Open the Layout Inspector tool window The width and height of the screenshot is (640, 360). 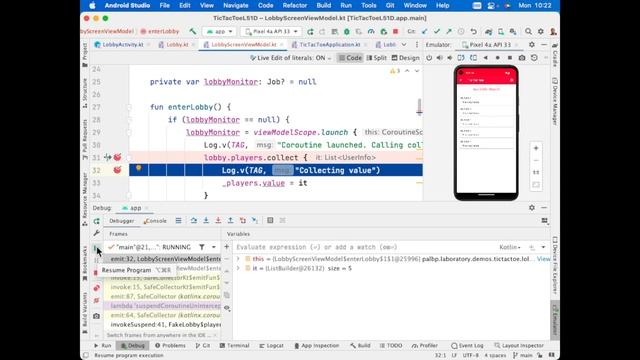pyautogui.click(x=519, y=346)
